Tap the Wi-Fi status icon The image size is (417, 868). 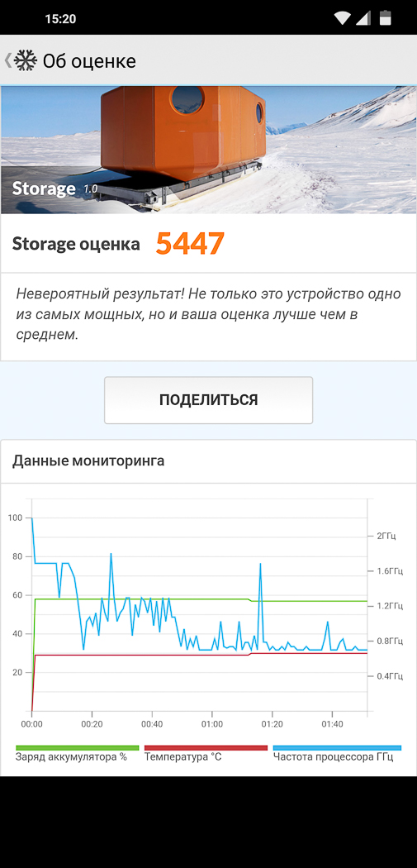point(343,18)
